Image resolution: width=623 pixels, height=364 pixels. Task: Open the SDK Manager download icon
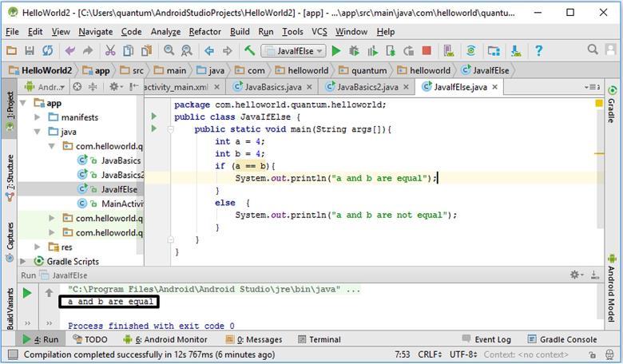point(516,51)
